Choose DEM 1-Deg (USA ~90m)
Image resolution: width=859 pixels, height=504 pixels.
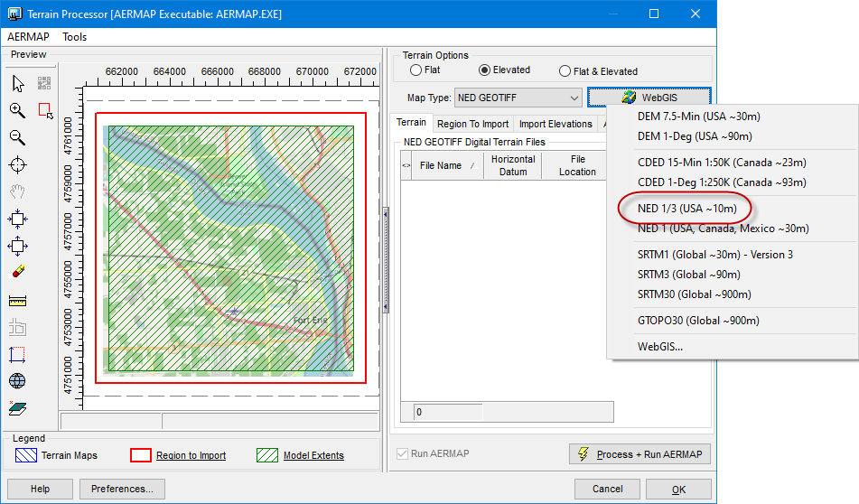(x=695, y=135)
